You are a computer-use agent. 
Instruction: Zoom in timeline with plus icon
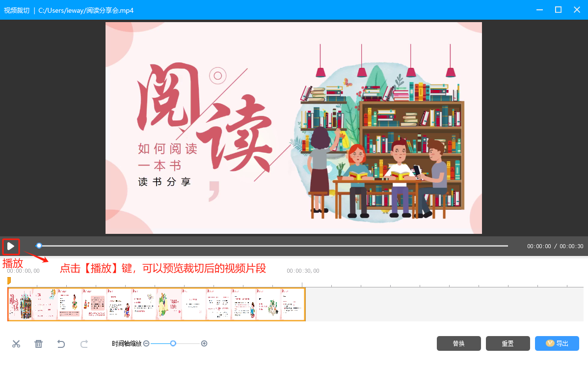tap(204, 343)
